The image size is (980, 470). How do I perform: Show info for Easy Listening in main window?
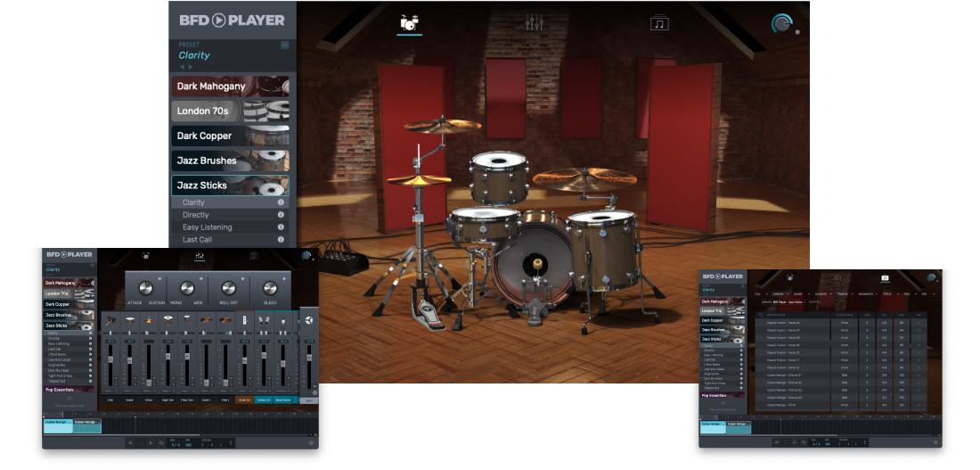[x=281, y=227]
